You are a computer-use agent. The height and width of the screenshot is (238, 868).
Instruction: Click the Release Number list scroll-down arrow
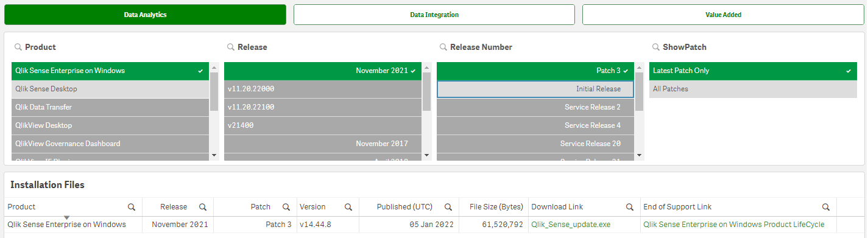[x=639, y=155]
